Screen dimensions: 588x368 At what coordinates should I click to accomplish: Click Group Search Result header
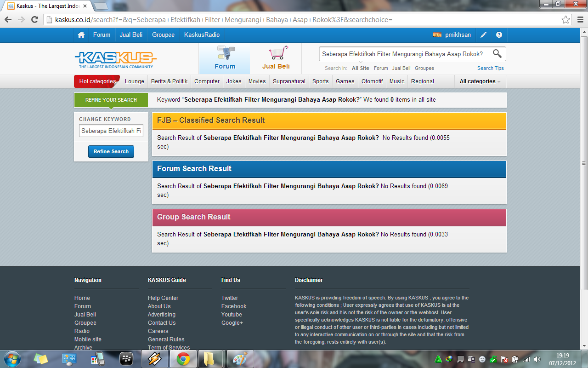[329, 217]
